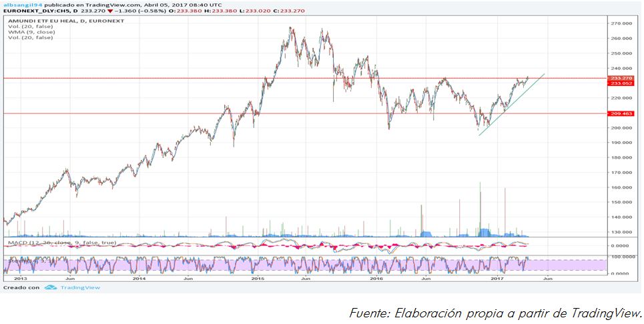Image resolution: width=644 pixels, height=324 pixels.
Task: Click the 2013 label on time axis
Action: [x=21, y=279]
